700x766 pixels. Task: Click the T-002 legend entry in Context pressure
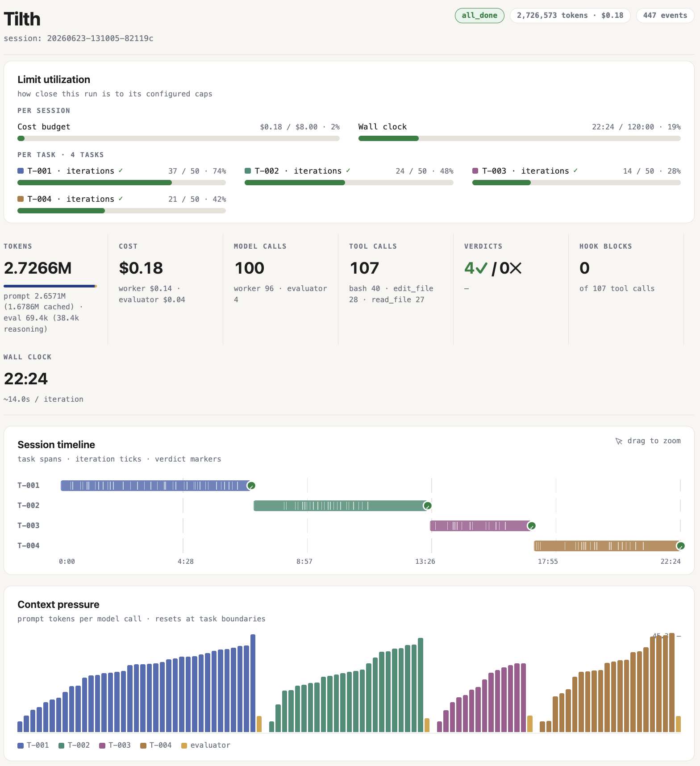pos(74,745)
